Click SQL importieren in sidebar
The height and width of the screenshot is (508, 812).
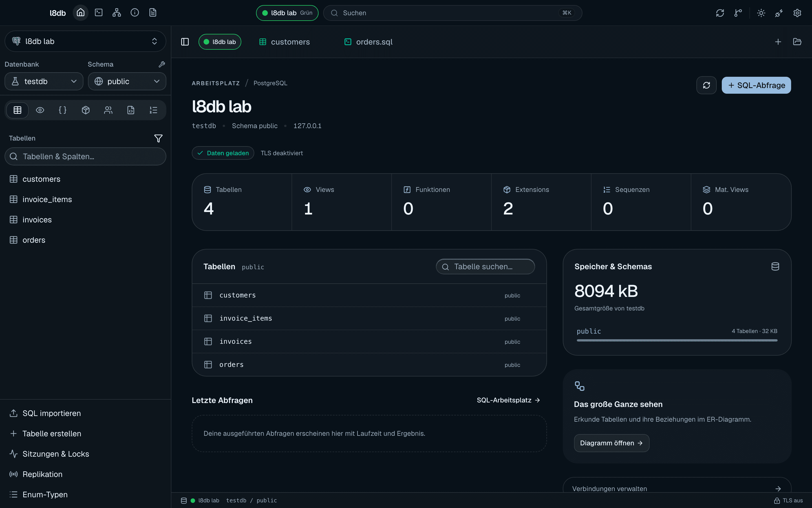85,413
